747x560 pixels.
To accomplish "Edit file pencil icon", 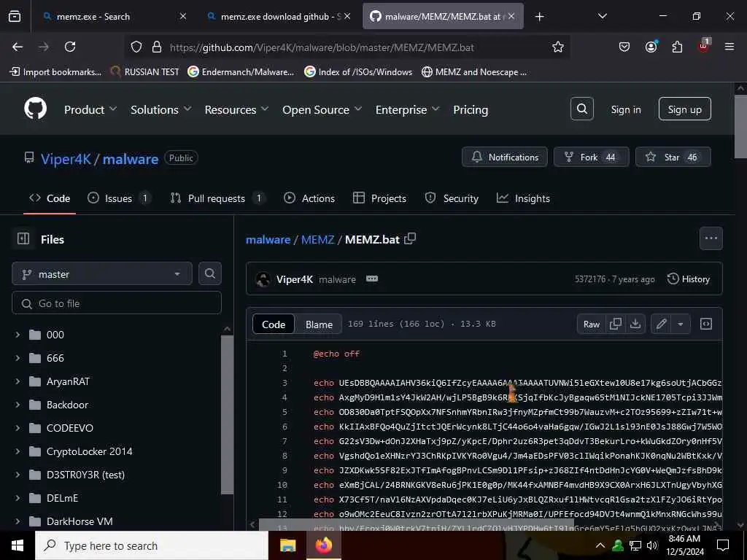I will click(661, 324).
